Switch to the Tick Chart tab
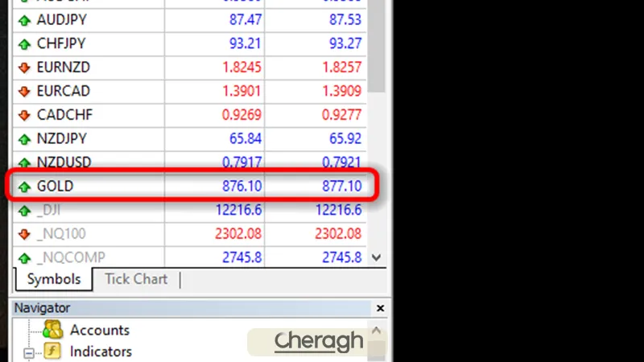 click(136, 279)
